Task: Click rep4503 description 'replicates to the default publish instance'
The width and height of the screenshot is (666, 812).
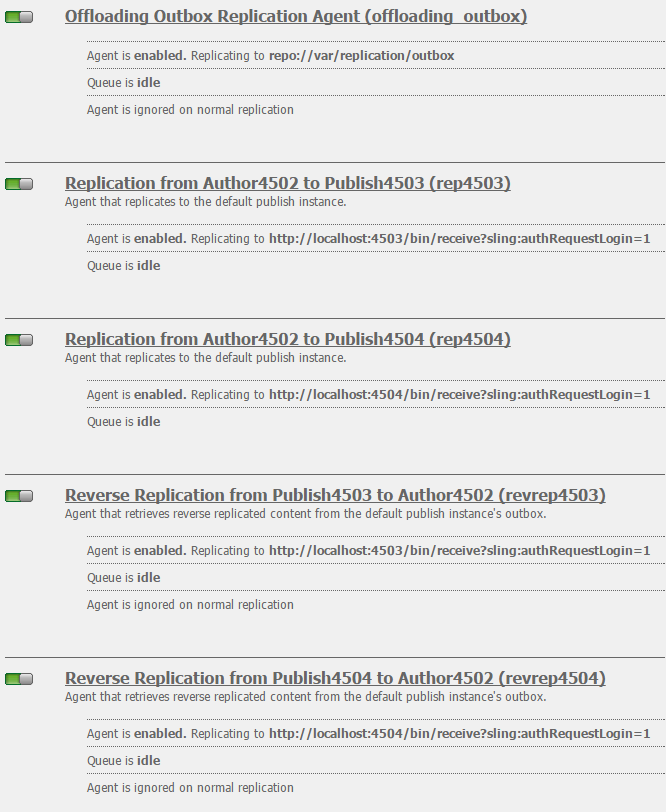Action: coord(206,201)
